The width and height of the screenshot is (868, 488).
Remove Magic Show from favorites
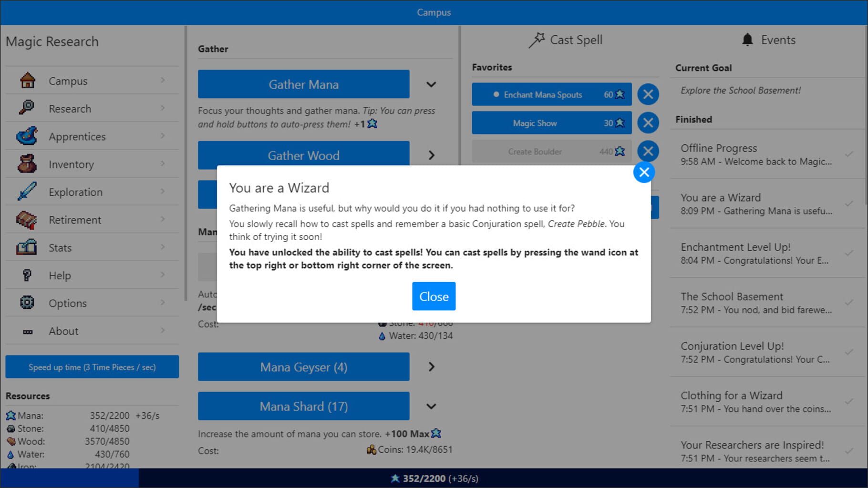click(x=648, y=123)
